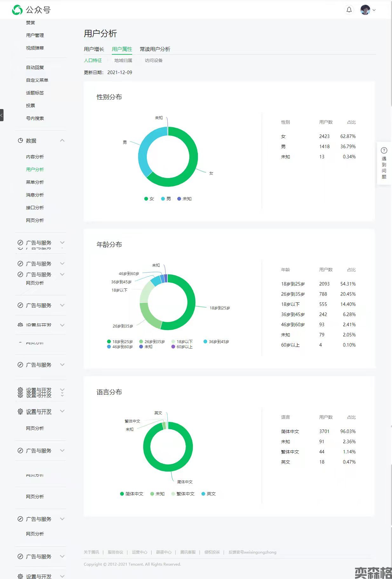Collapse the 数据 section chevron
Viewport: 392px width, 579px height.
point(62,141)
